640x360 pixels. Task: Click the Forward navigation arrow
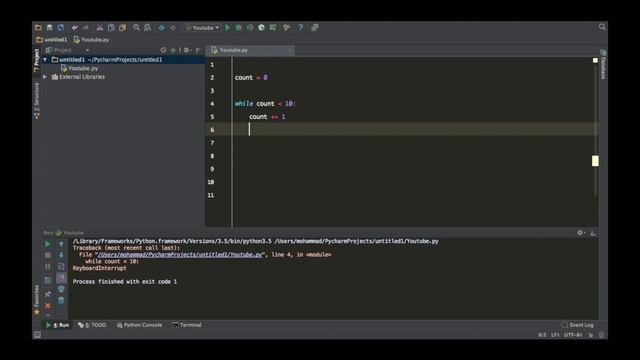pos(173,28)
